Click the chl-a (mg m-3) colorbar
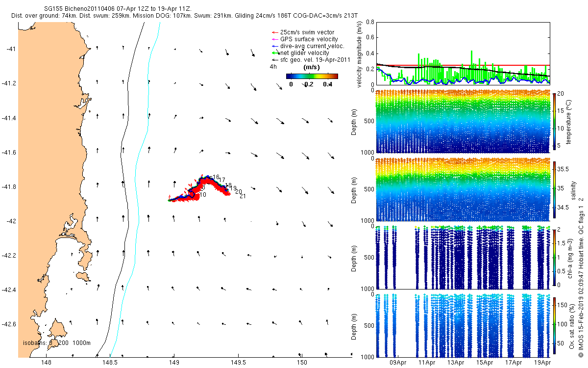Viewport: 588px width, 368px height. (x=555, y=257)
